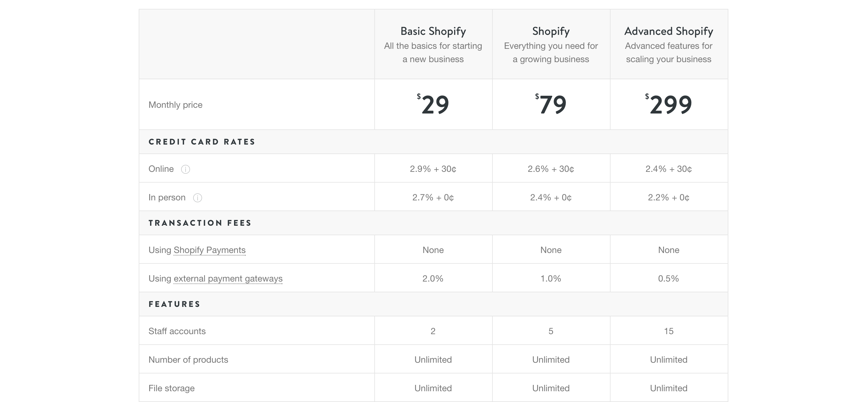Select the Shopify plan heading
This screenshot has height=402, width=868.
pos(551,31)
